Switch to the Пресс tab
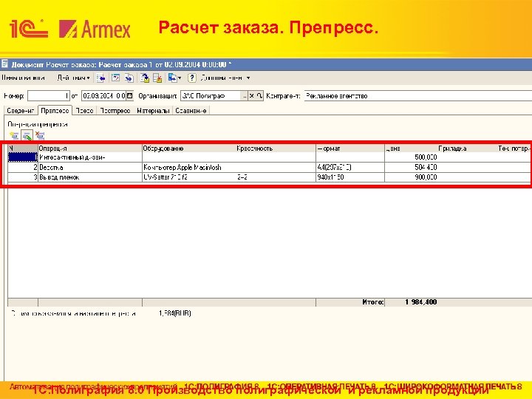This screenshot has height=399, width=532. 84,111
